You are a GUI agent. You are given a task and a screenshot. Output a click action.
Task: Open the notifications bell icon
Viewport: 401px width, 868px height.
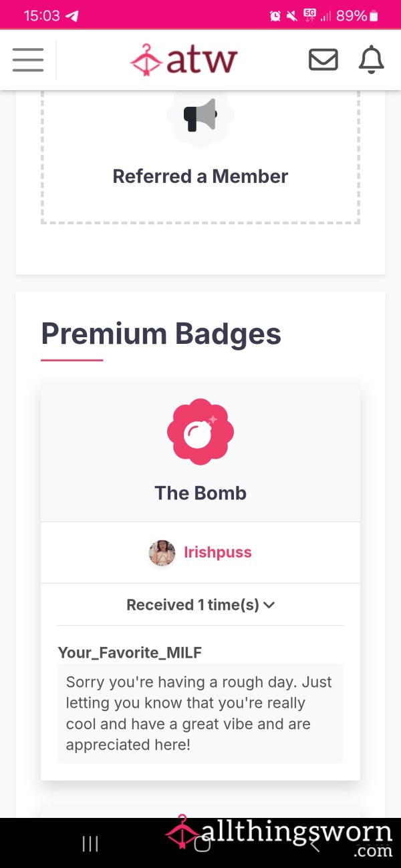point(372,60)
